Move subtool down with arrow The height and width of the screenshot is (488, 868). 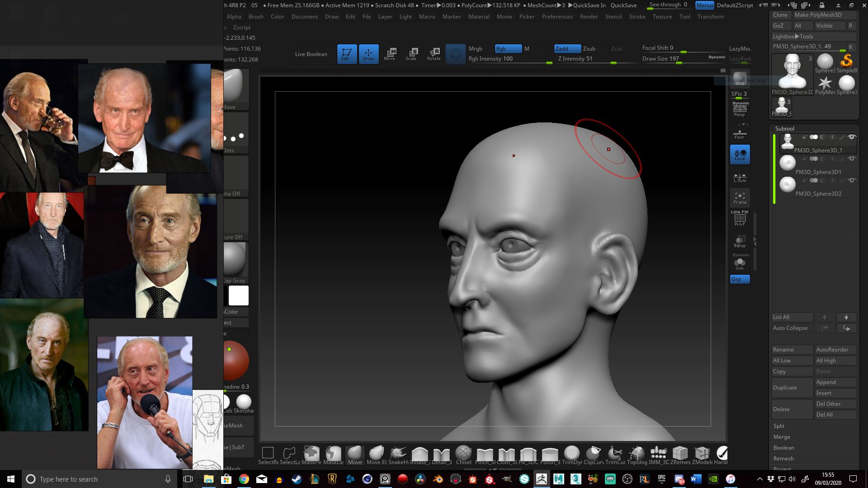coord(846,317)
